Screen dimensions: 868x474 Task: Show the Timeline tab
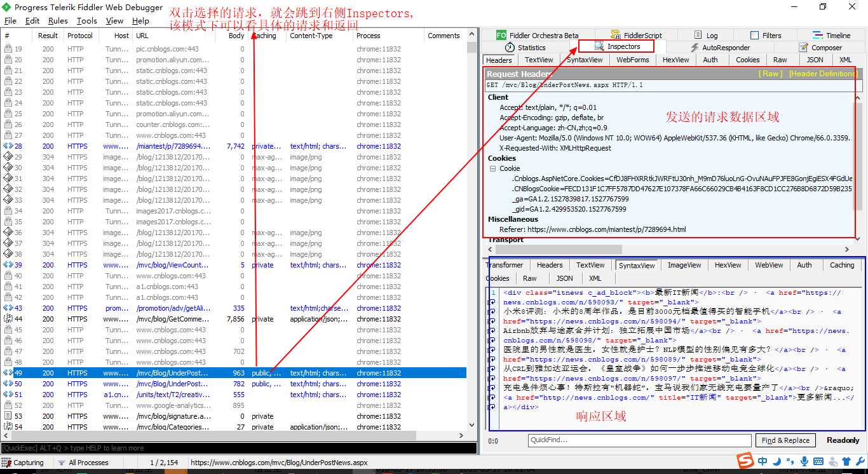tap(832, 35)
